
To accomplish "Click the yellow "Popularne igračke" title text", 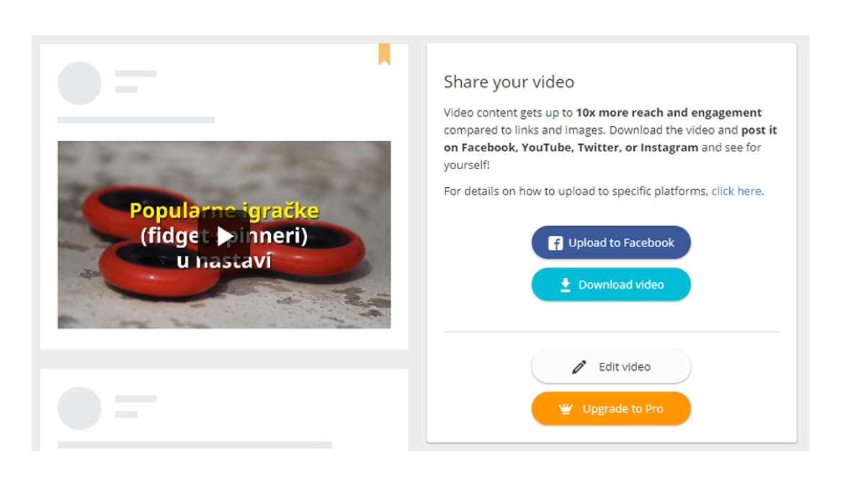I will 224,211.
